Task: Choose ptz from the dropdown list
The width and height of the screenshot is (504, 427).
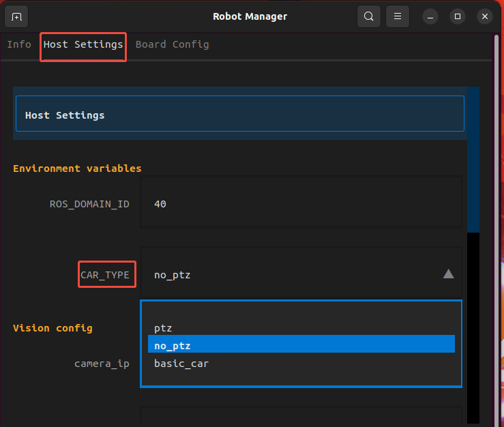Action: click(301, 328)
